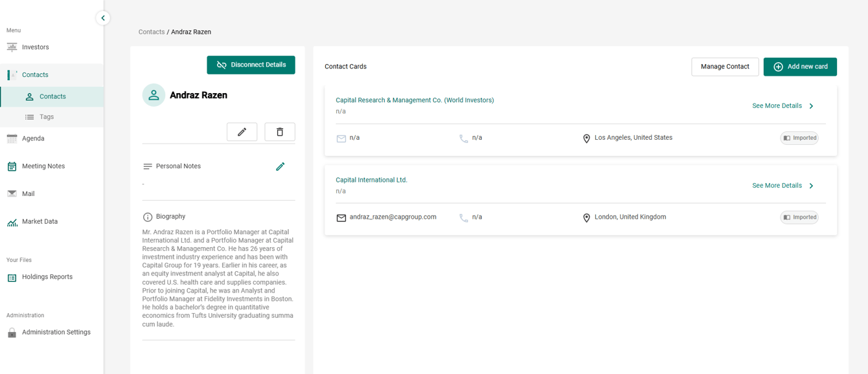Click the Imported tag on the Capital Research card
868x374 pixels.
click(x=799, y=138)
